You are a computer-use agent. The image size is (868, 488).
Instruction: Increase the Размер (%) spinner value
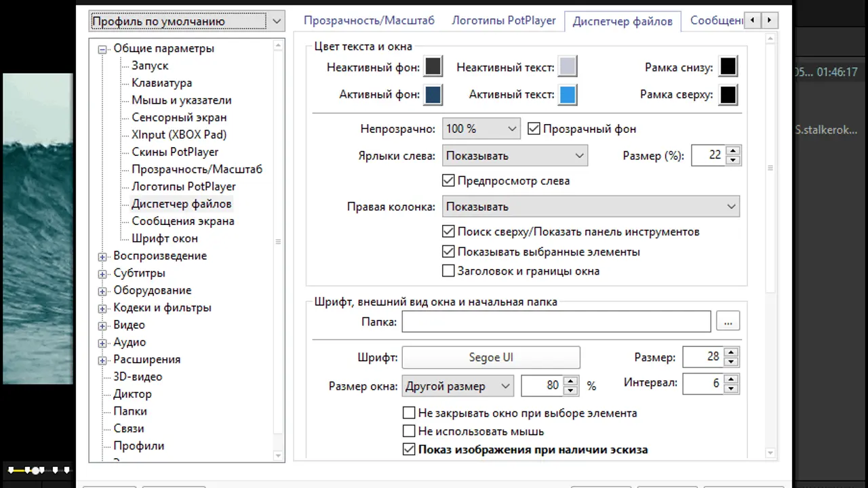point(732,150)
